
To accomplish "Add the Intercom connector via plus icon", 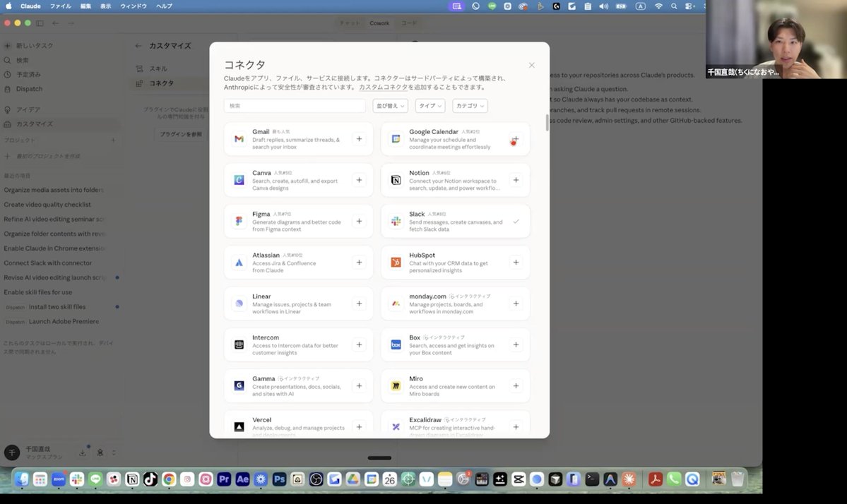I will click(359, 344).
